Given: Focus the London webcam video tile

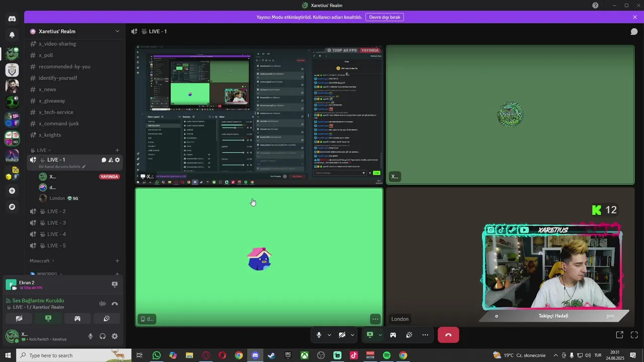Looking at the screenshot, I should [510, 257].
